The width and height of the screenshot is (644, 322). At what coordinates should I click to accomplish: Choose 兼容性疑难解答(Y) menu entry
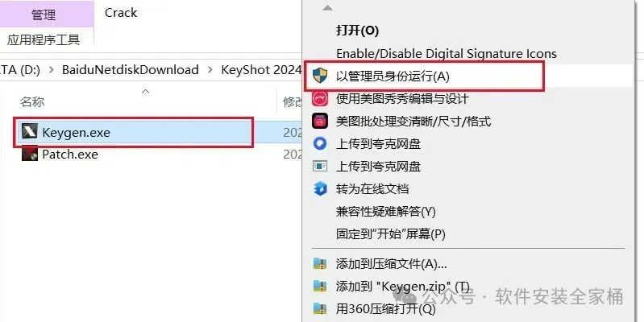385,212
